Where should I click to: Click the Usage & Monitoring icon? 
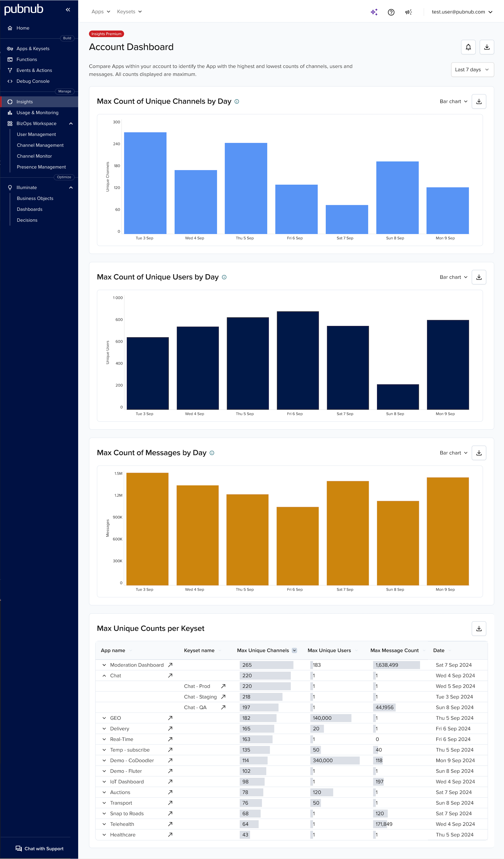10,112
